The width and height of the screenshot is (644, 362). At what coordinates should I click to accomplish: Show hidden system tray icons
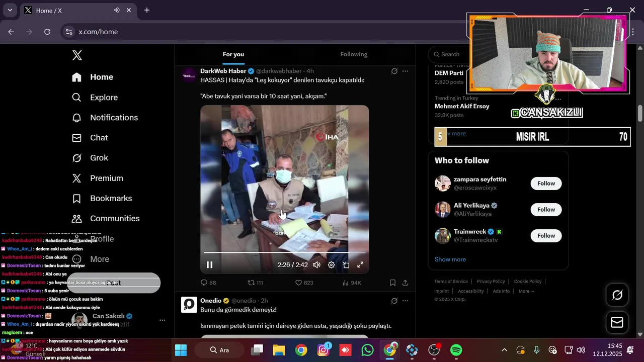coord(504,350)
